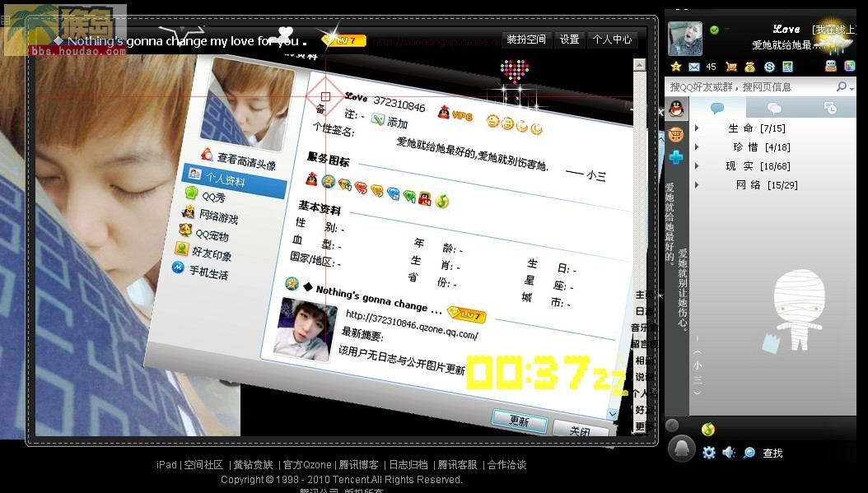Screen dimensions: 868x493
Task: Open the QQ main menu penguin button
Action: coord(681,449)
